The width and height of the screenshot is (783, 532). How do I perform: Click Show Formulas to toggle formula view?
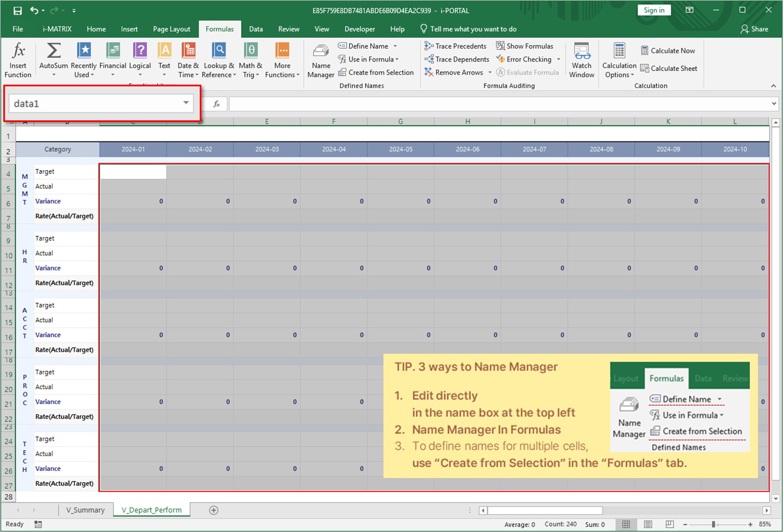click(525, 46)
